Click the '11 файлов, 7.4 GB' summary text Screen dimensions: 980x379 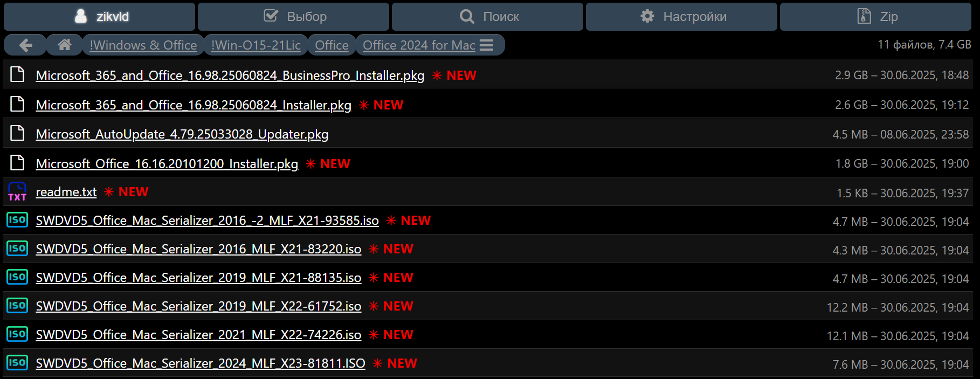[x=924, y=45]
